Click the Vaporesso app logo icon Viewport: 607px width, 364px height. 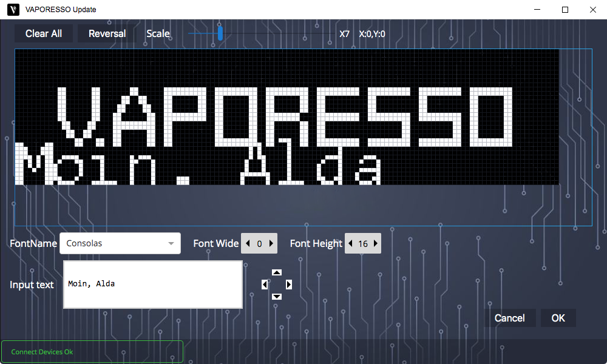pyautogui.click(x=13, y=10)
